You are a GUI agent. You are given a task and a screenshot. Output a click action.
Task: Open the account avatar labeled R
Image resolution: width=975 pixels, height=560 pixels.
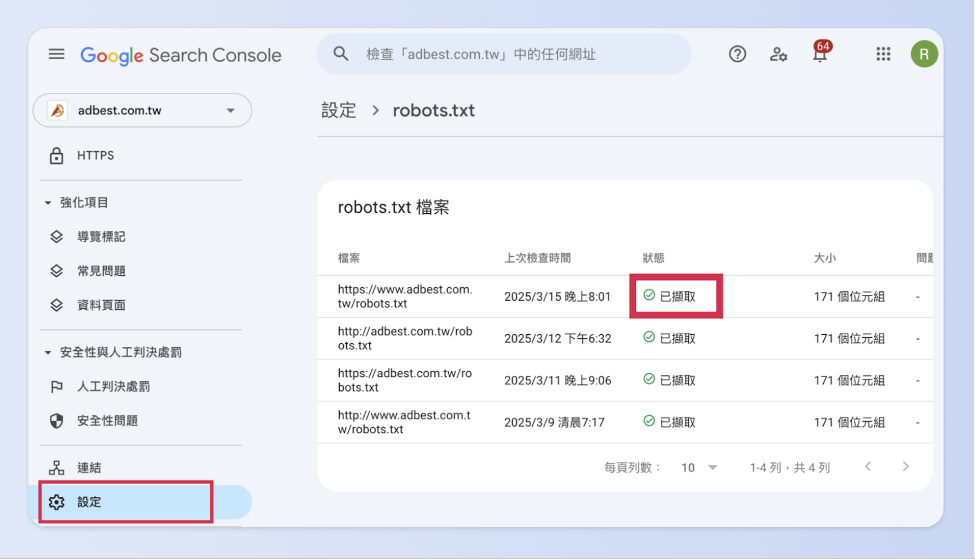[x=924, y=54]
